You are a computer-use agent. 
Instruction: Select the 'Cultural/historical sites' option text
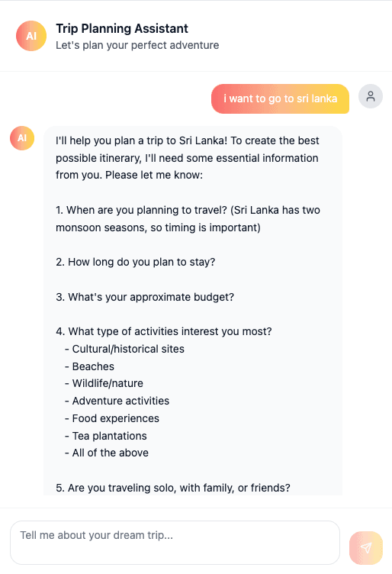[x=128, y=349]
